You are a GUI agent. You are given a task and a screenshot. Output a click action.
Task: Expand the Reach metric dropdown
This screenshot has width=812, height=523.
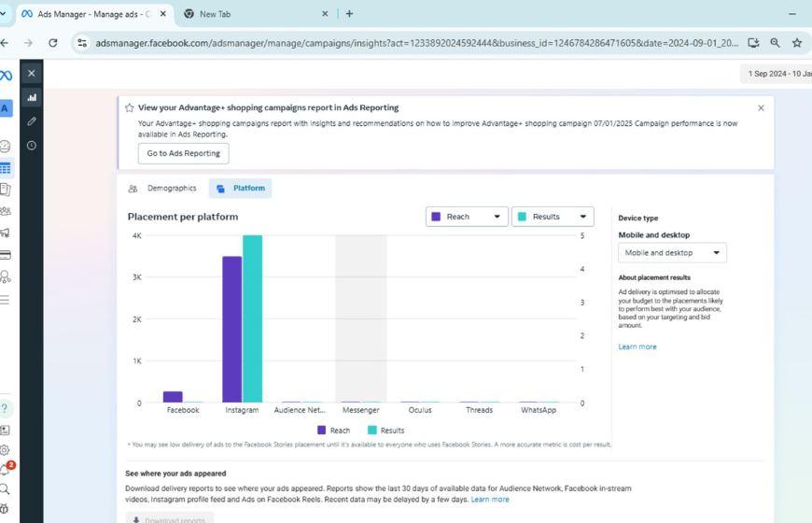point(467,217)
